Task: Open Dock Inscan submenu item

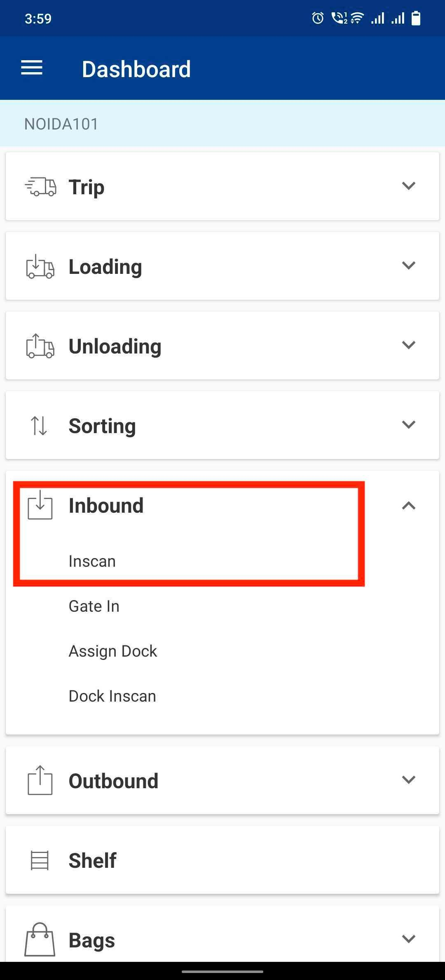Action: pyautogui.click(x=112, y=696)
